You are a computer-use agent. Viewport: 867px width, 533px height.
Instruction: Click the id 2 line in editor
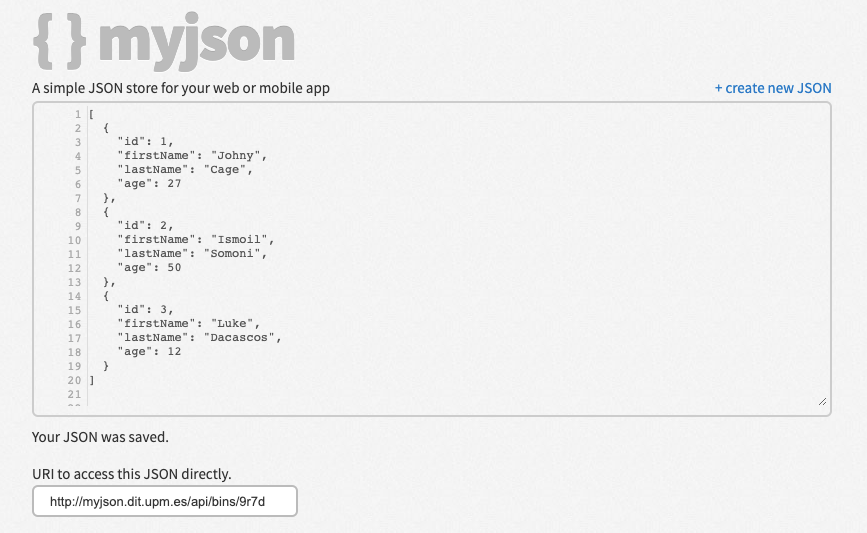[145, 226]
